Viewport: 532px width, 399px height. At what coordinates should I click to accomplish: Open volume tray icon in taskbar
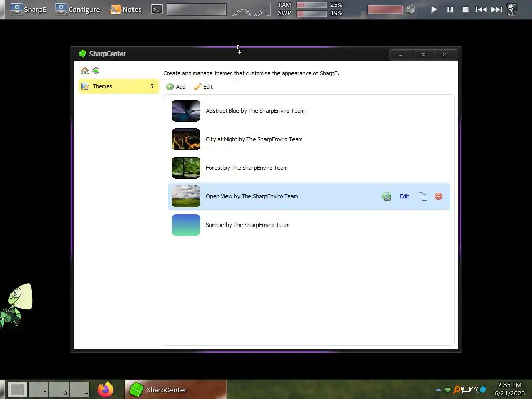pyautogui.click(x=474, y=390)
